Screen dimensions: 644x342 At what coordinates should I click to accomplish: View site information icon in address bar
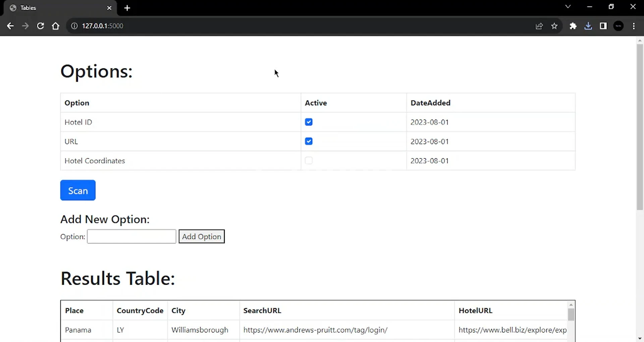pos(74,26)
